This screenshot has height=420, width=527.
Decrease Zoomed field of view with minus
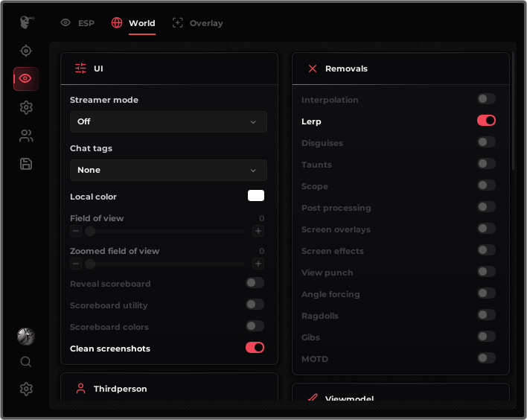click(76, 264)
